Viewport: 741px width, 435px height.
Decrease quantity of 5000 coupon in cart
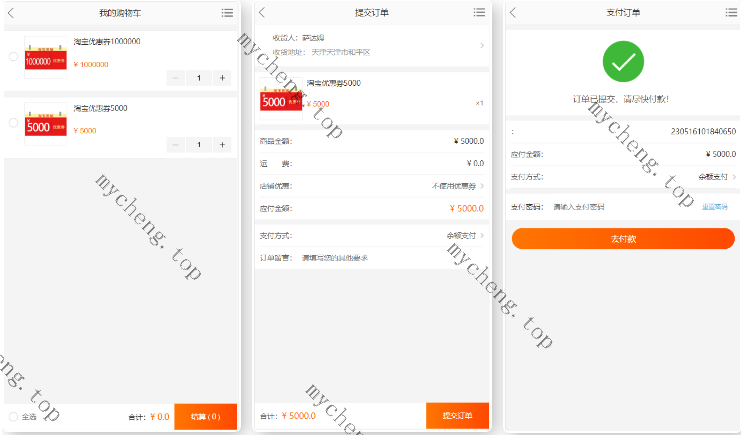click(x=175, y=145)
